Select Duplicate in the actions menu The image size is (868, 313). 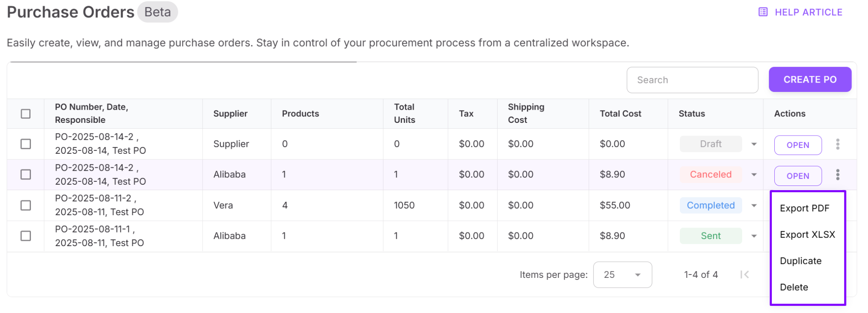(800, 261)
